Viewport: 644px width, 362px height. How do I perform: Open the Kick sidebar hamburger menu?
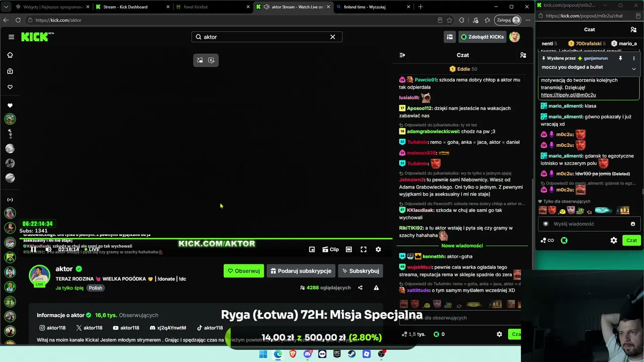pos(11,37)
